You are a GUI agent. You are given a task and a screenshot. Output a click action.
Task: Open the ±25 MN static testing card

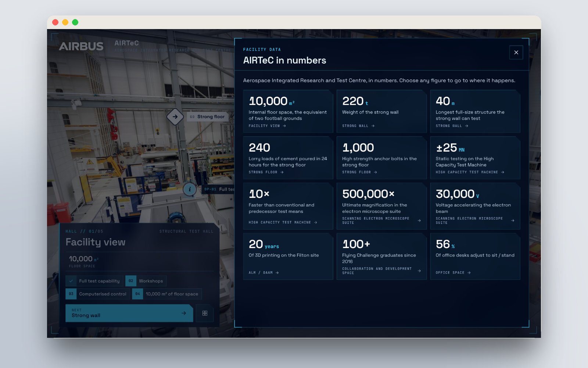tap(475, 158)
